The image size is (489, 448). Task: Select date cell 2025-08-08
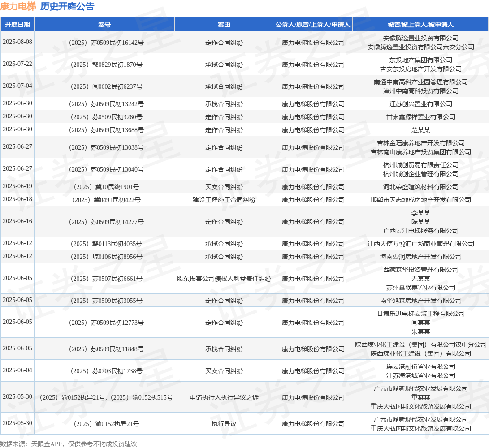[17, 42]
